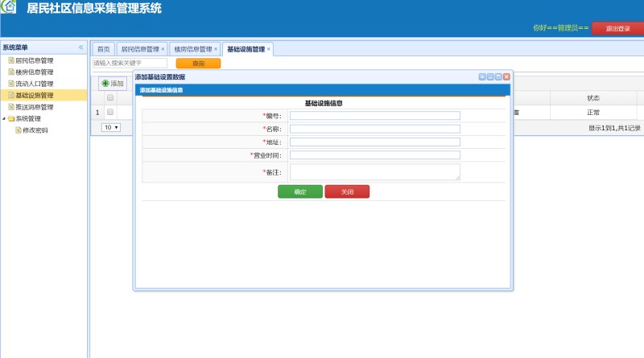The image size is (644, 358).
Task: Click the orange 查询 search button
Action: pyautogui.click(x=198, y=64)
